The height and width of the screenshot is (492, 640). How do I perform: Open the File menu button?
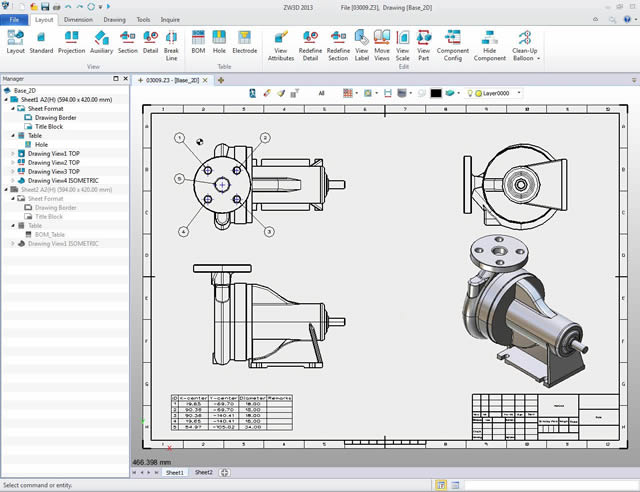(x=14, y=19)
